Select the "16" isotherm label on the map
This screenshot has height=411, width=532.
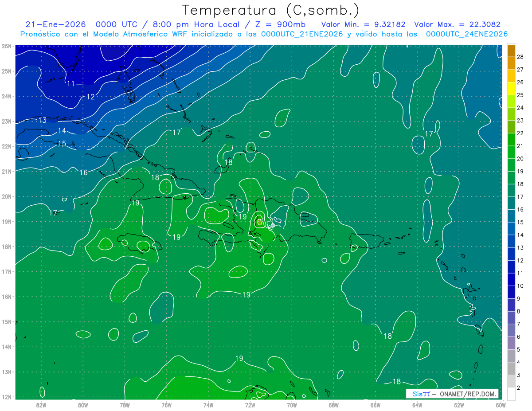coord(83,172)
